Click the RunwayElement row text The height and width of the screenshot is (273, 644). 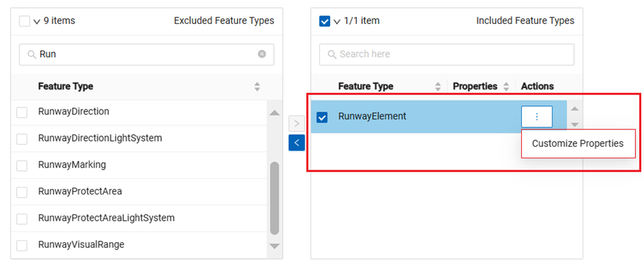tap(372, 116)
